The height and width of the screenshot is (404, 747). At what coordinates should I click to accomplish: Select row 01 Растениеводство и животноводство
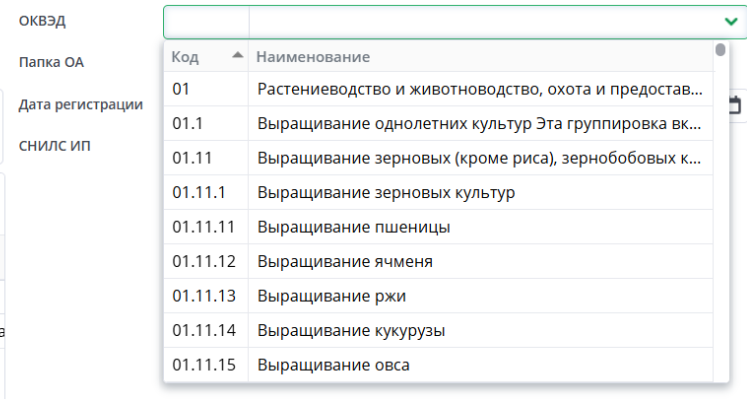(x=440, y=89)
